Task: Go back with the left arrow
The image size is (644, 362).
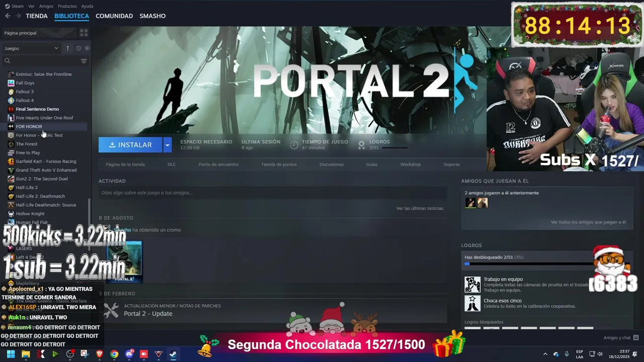Action: point(8,16)
